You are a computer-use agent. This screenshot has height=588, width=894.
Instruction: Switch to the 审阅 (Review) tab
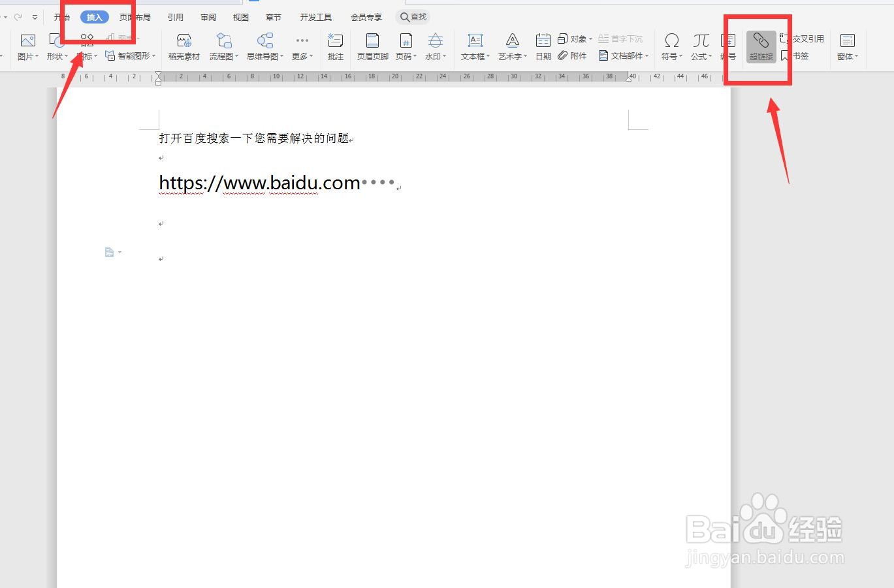coord(208,17)
